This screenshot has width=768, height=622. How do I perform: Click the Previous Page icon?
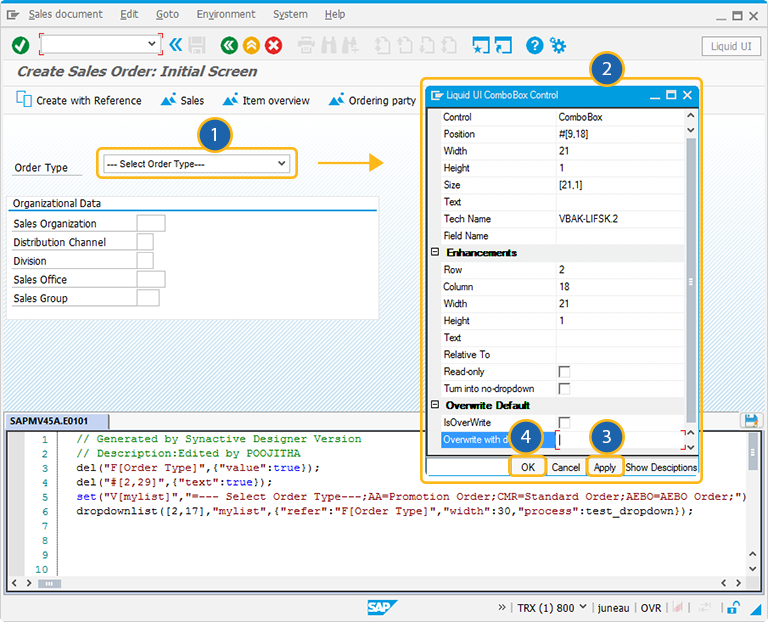coord(405,46)
